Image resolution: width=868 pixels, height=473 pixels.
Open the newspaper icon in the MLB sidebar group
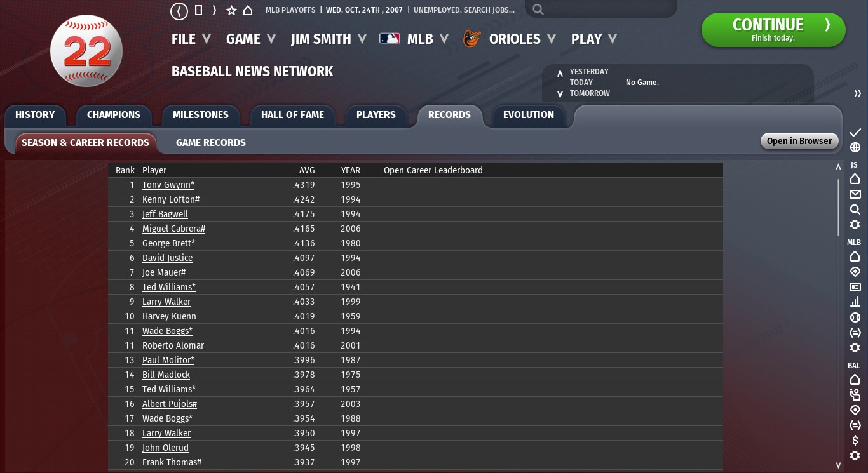point(855,287)
